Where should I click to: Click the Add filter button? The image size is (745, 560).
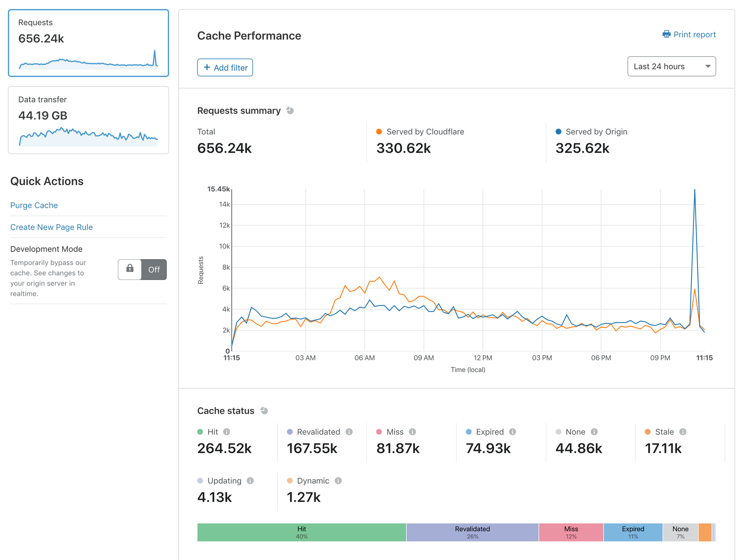click(x=225, y=67)
